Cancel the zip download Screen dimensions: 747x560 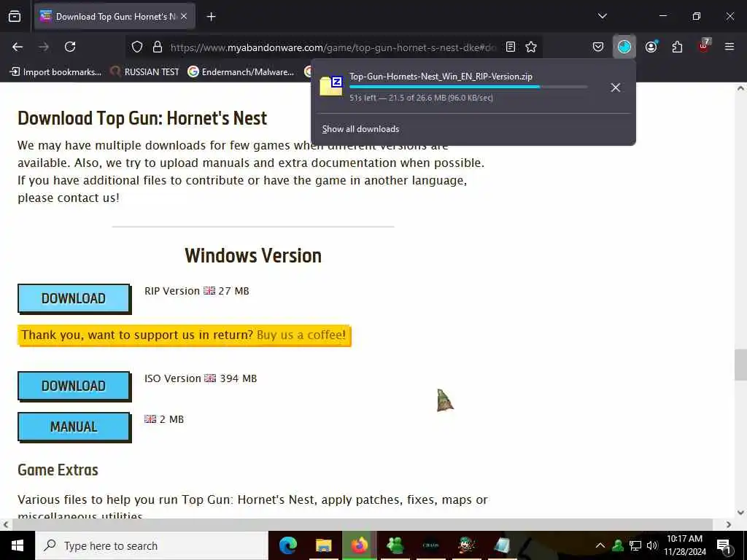tap(615, 87)
